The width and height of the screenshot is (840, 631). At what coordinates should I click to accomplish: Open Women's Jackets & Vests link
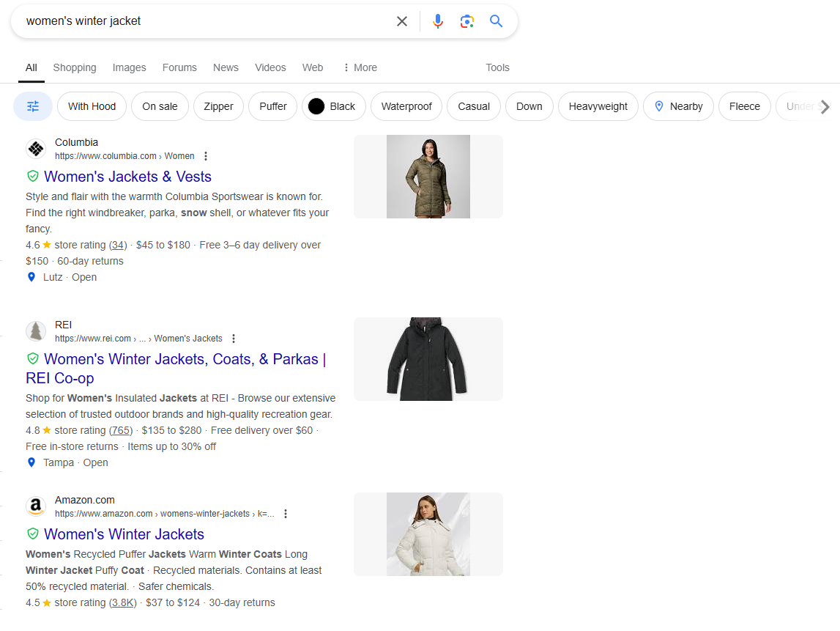point(127,177)
